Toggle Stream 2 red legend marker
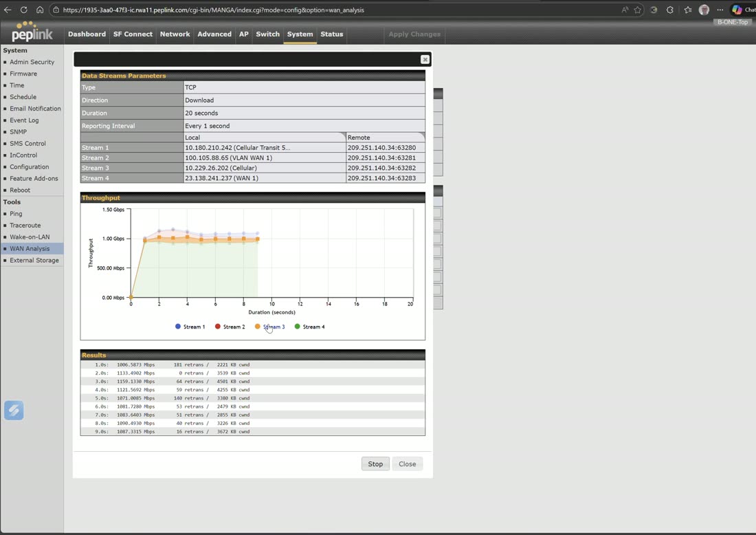 (217, 327)
